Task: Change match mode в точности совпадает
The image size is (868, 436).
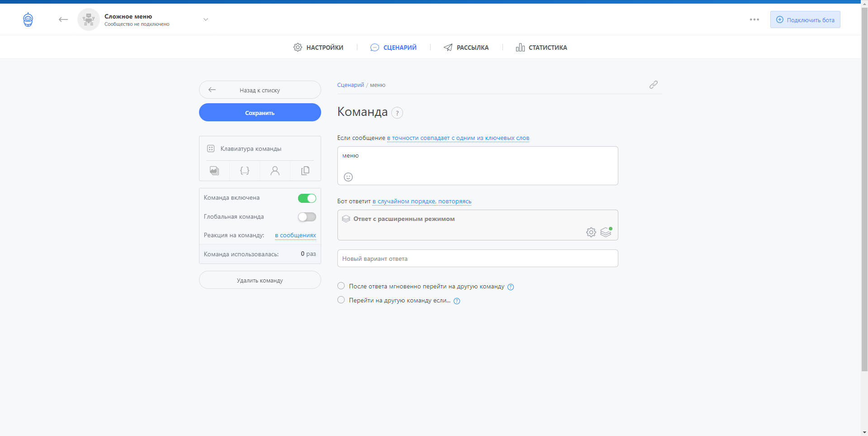Action: pyautogui.click(x=458, y=138)
